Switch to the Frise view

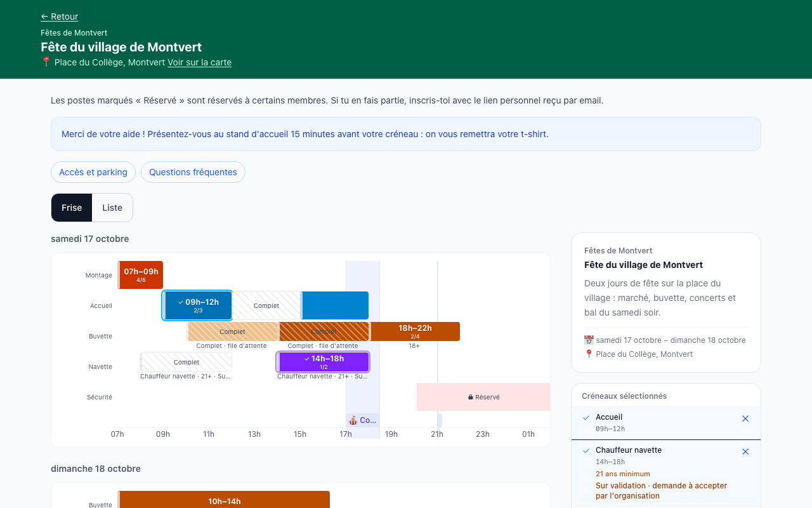tap(72, 208)
